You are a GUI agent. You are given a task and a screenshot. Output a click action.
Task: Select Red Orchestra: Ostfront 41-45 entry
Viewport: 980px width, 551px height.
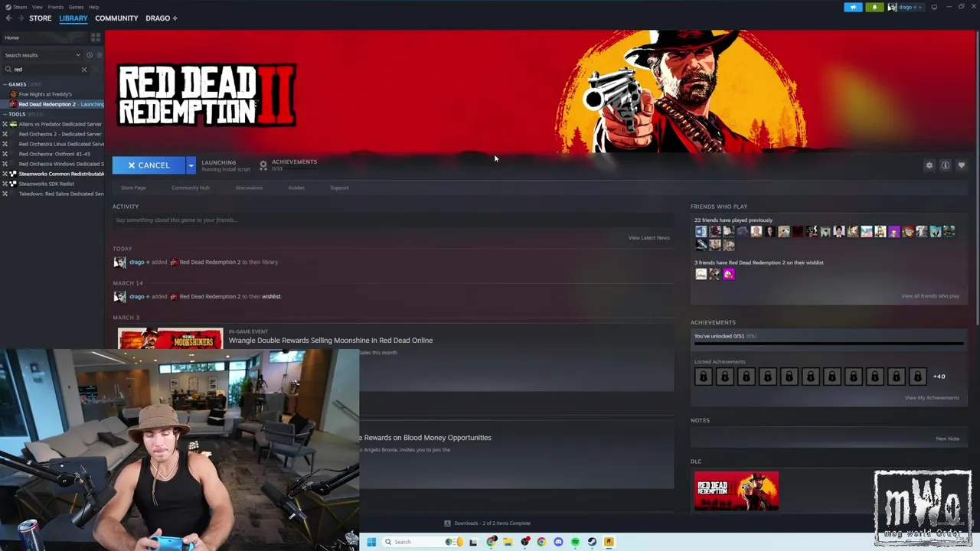coord(54,154)
